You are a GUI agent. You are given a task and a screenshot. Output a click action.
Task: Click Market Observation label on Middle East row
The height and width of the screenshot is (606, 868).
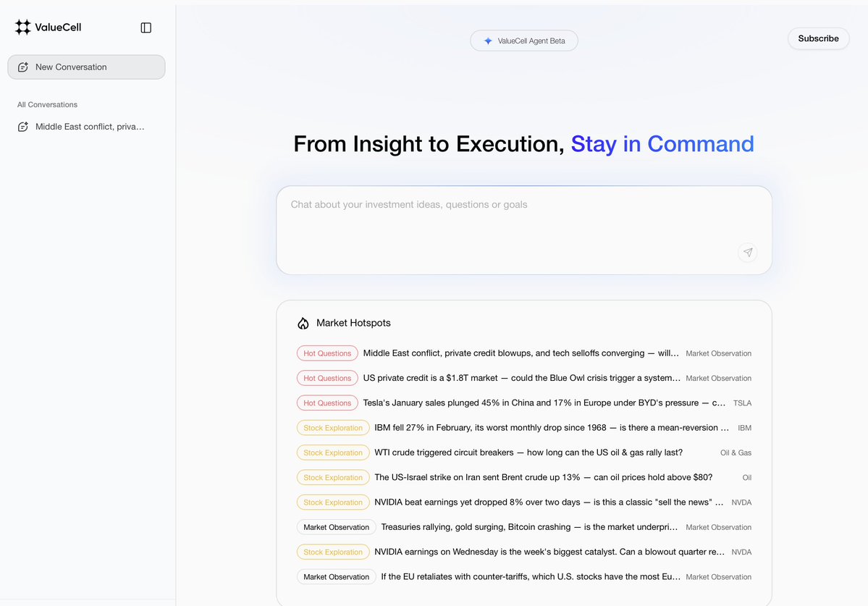tap(719, 353)
